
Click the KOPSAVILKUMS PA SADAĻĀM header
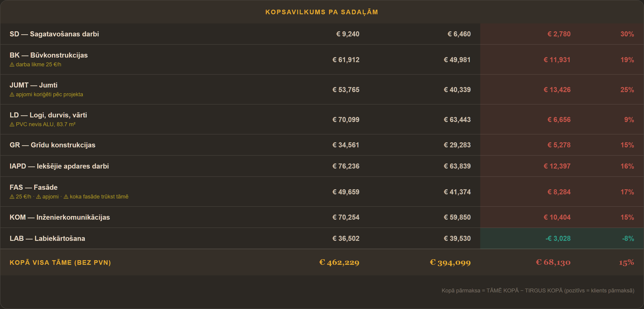tap(322, 12)
